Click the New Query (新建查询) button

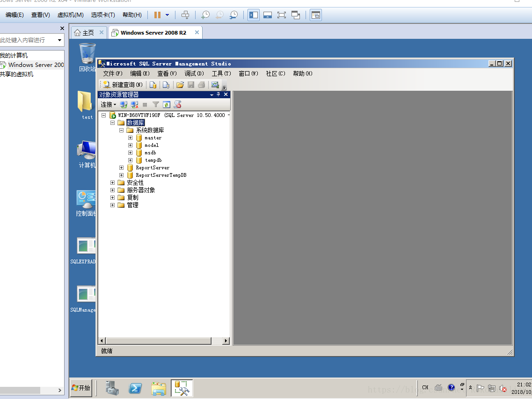pos(123,85)
